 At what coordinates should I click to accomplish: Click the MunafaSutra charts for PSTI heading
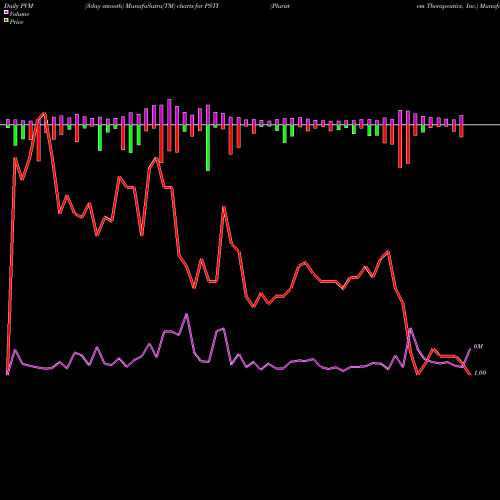pos(152,6)
